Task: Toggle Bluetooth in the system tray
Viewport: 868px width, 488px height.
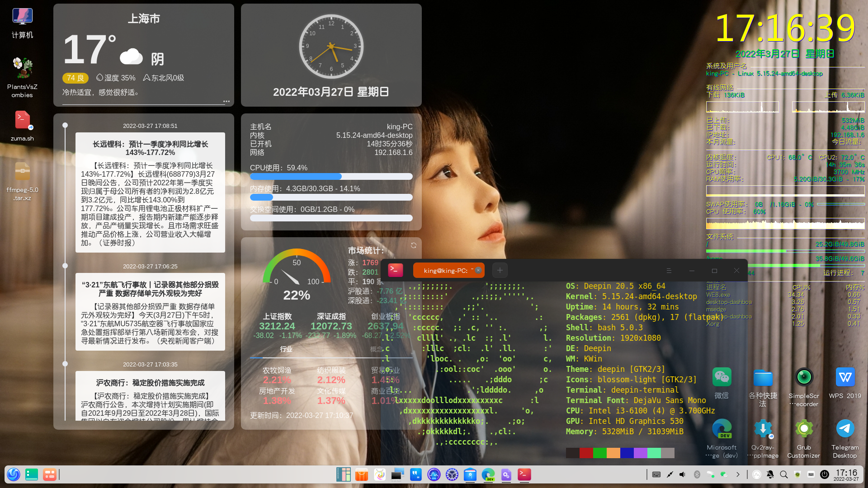Action: [697, 474]
